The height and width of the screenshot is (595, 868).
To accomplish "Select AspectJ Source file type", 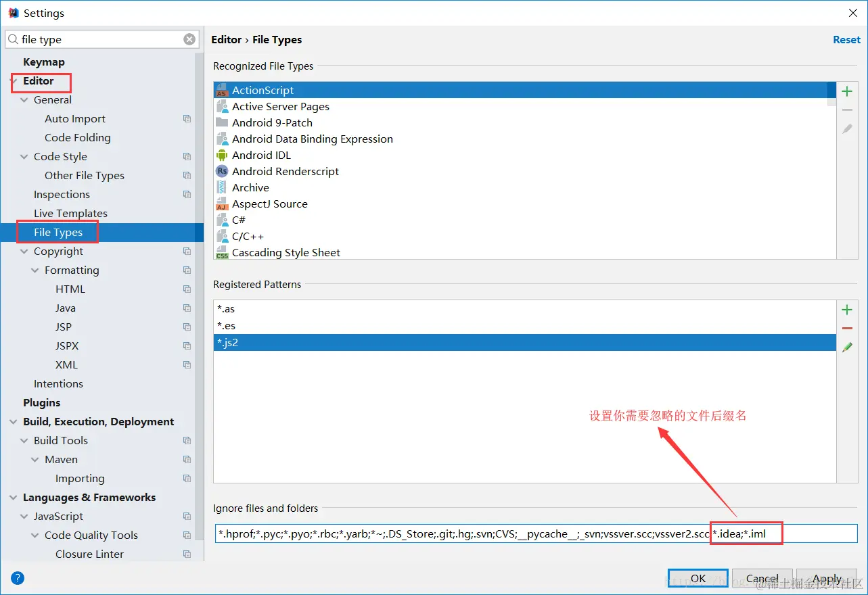I will [520, 204].
